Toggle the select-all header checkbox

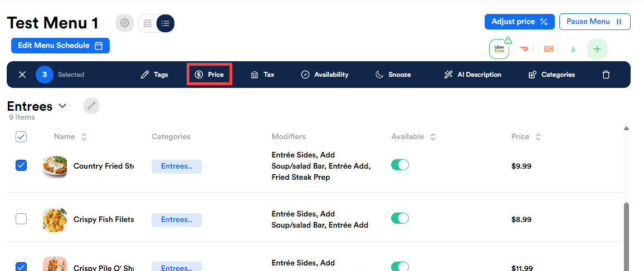pos(21,137)
